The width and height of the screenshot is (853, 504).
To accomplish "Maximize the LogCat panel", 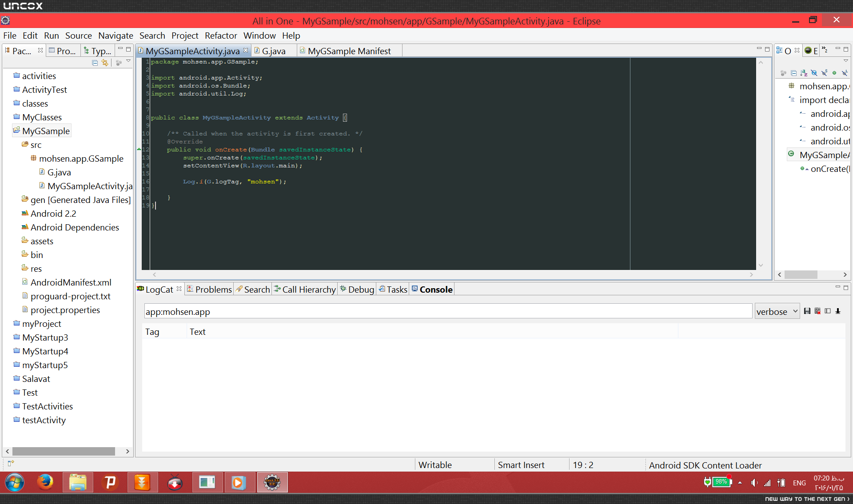I will 846,288.
